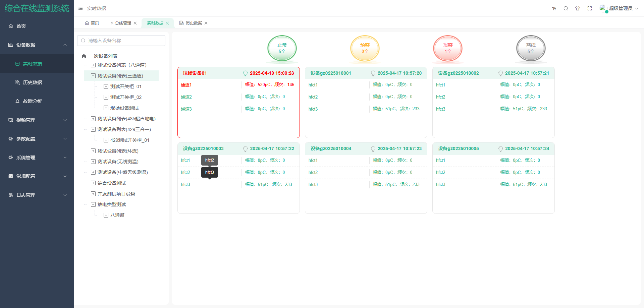Screen dimensions: 644x308
Task: Filter by 离线 gray status circle
Action: click(x=531, y=48)
